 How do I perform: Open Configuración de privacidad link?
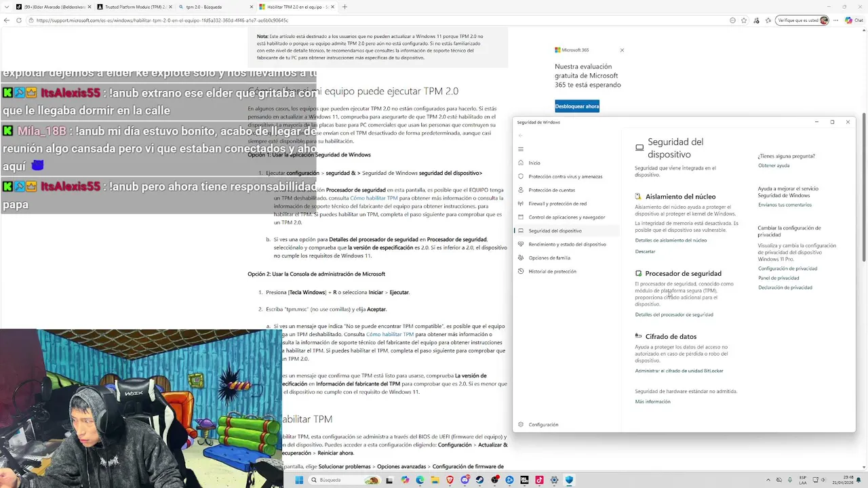(787, 268)
